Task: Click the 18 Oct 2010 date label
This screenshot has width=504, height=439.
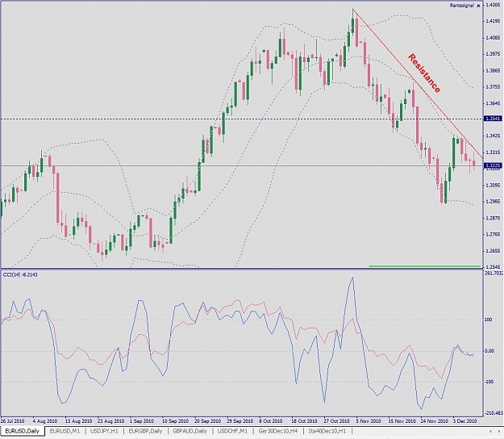Action: tap(304, 420)
